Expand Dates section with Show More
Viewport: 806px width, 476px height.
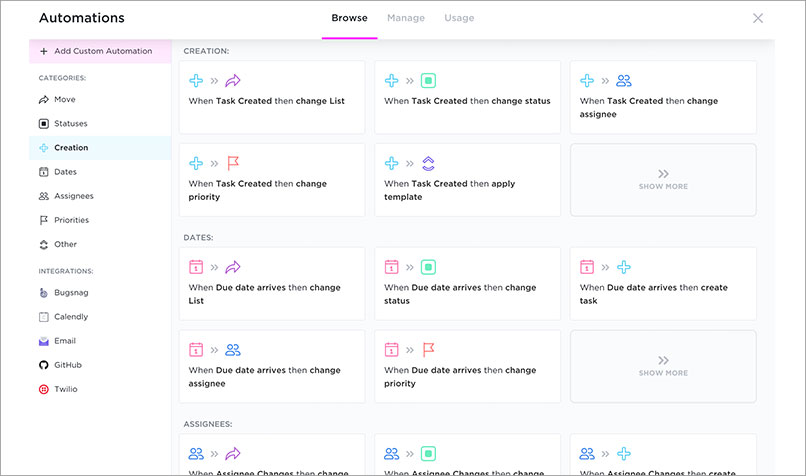[x=663, y=366]
